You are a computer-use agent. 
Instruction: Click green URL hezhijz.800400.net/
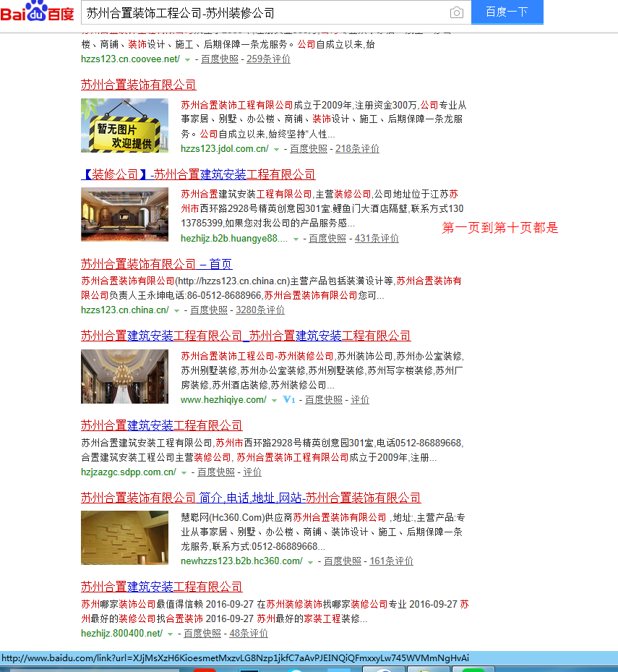click(x=121, y=634)
